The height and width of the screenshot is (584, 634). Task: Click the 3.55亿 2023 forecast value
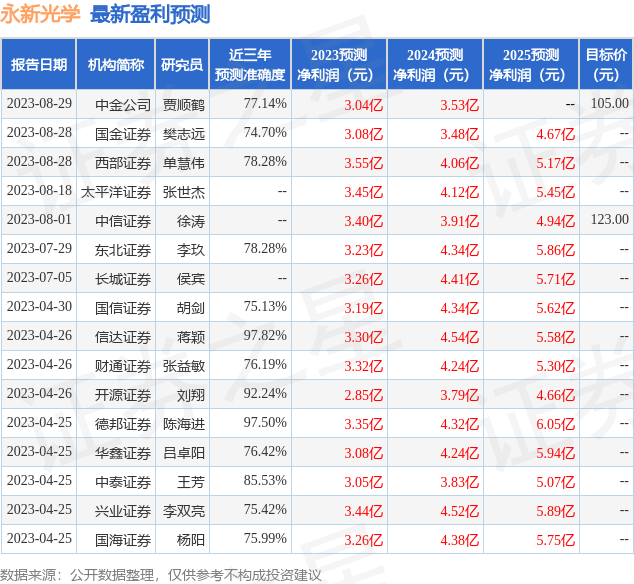(363, 163)
